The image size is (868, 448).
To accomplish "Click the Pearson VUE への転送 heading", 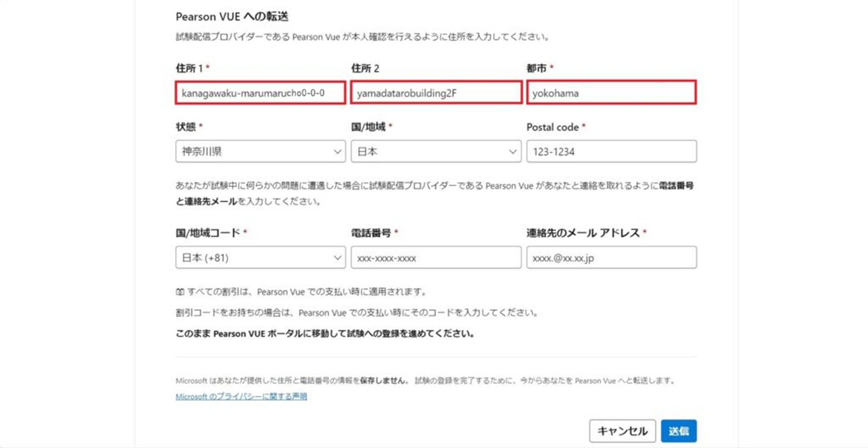I will tap(232, 17).
